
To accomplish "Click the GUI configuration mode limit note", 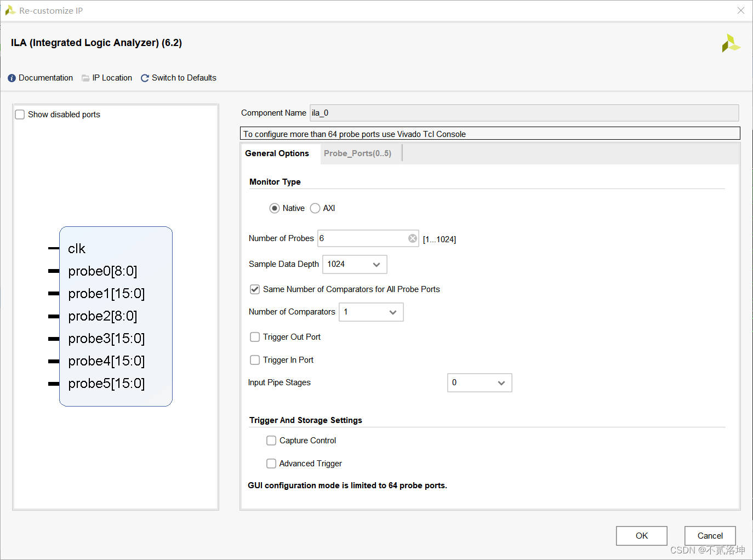I will tap(347, 485).
